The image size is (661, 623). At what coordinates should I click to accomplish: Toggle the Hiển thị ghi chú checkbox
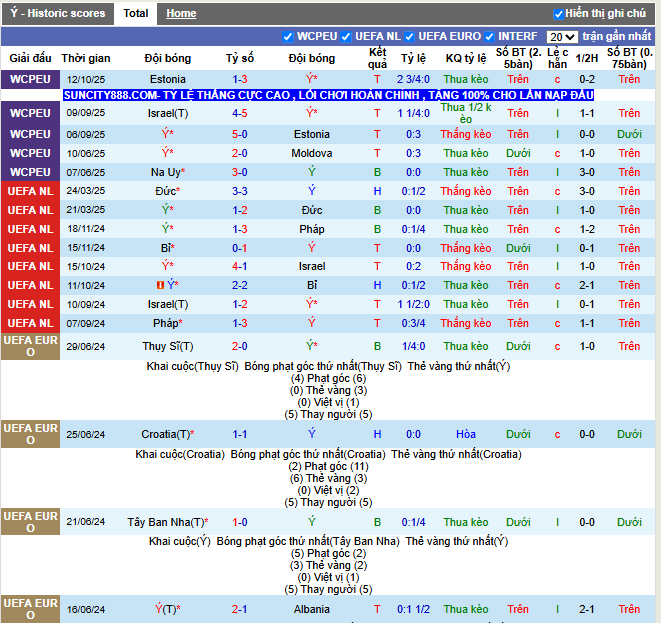559,14
